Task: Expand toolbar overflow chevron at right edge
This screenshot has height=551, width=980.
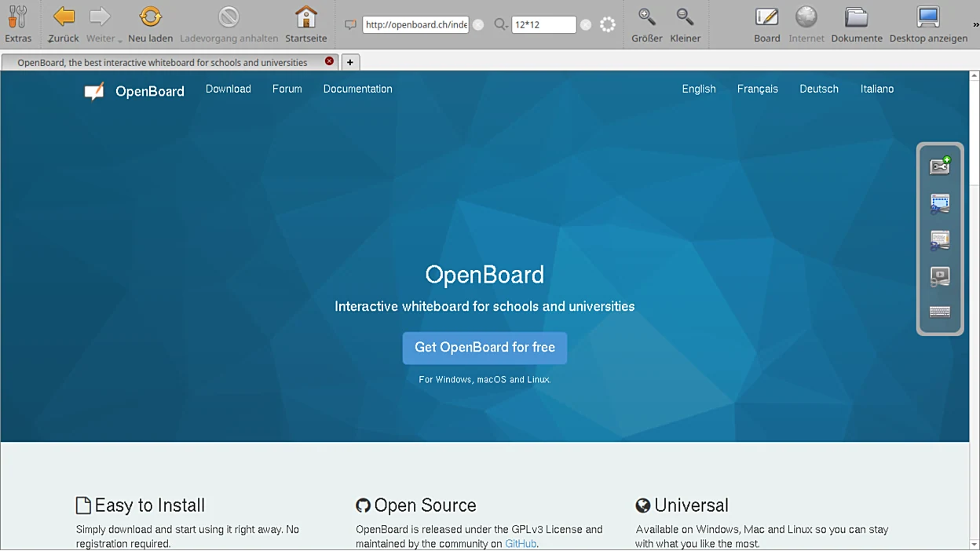Action: point(976,25)
